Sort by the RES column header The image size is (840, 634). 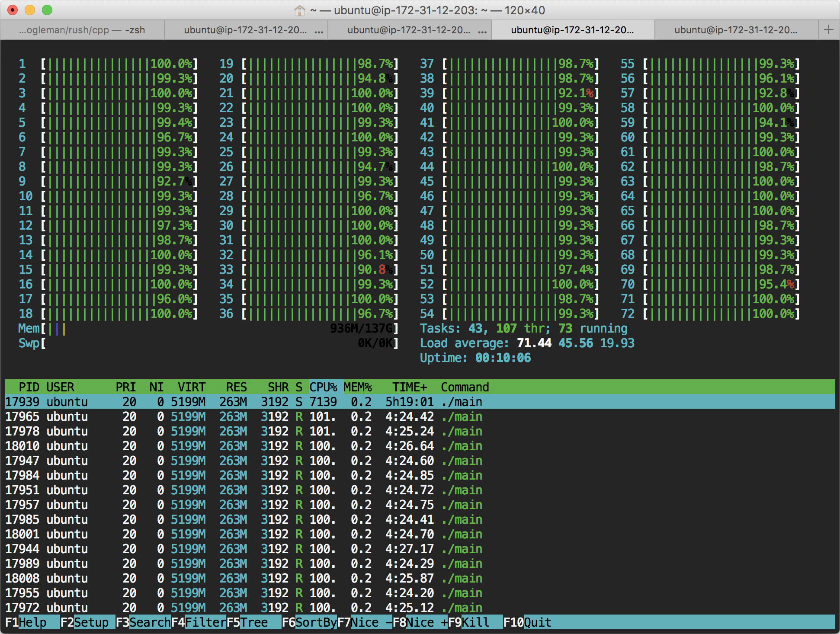coord(237,387)
